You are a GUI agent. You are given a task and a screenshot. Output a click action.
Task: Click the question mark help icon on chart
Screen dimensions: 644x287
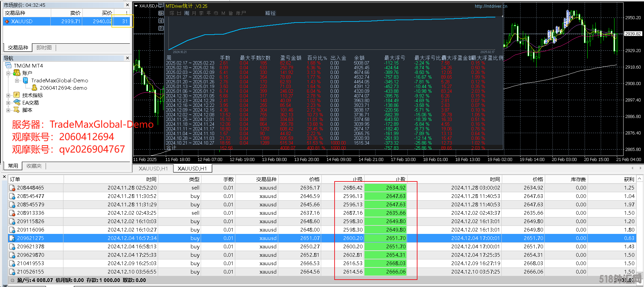click(161, 28)
